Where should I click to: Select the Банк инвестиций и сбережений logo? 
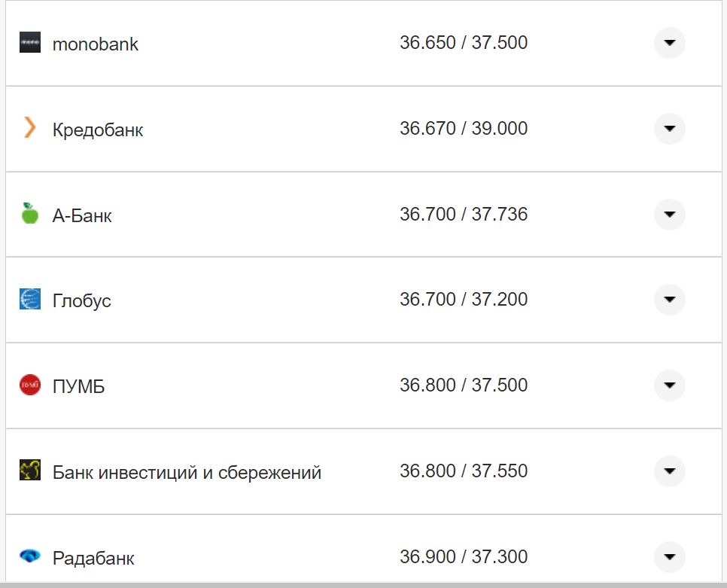point(29,471)
